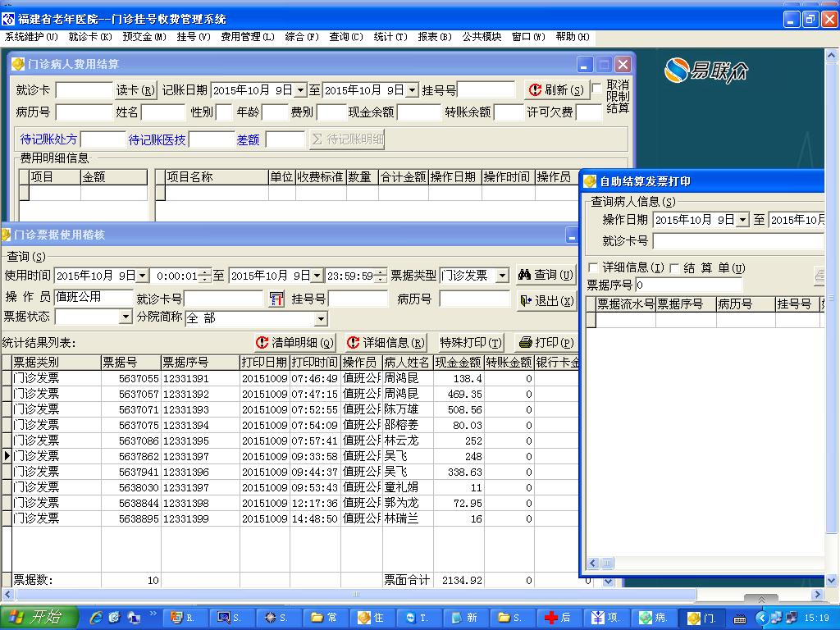Image resolution: width=840 pixels, height=630 pixels.
Task: Click the 差额 link
Action: (x=248, y=139)
